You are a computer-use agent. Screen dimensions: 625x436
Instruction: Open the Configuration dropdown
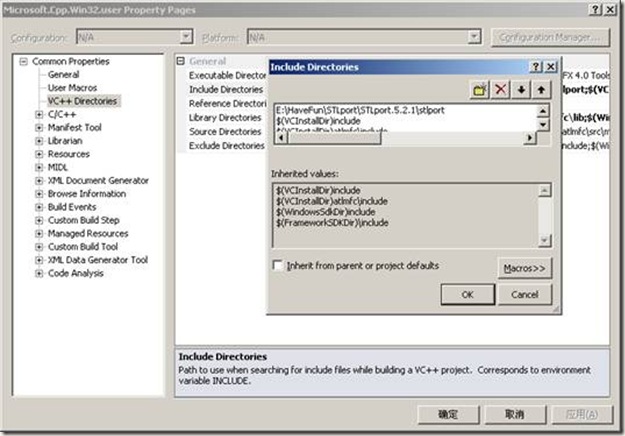[186, 37]
